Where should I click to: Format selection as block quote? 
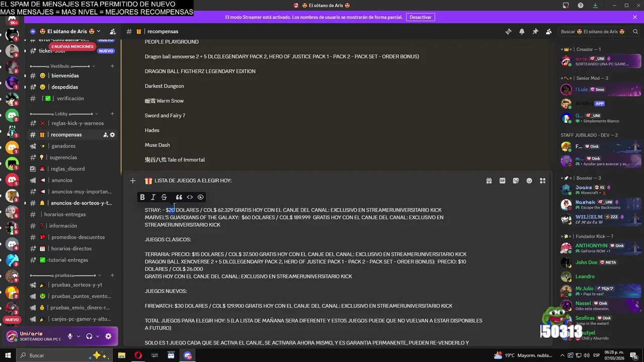point(179,197)
